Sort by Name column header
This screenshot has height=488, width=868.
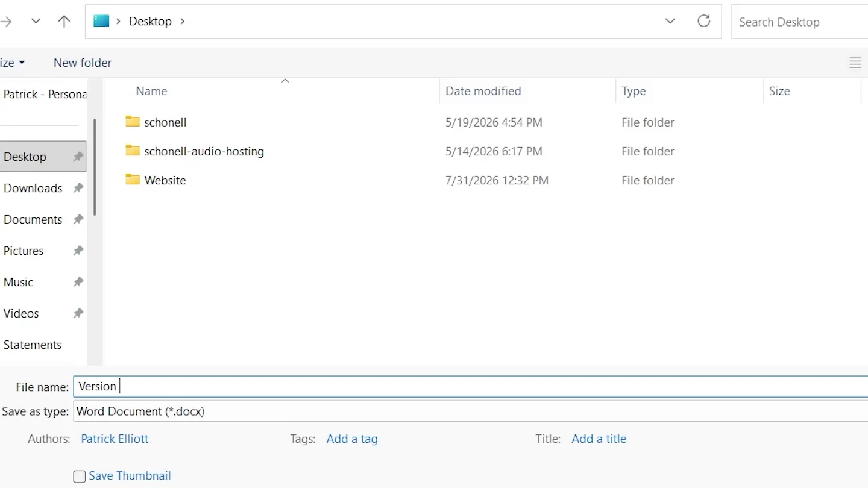(x=151, y=91)
